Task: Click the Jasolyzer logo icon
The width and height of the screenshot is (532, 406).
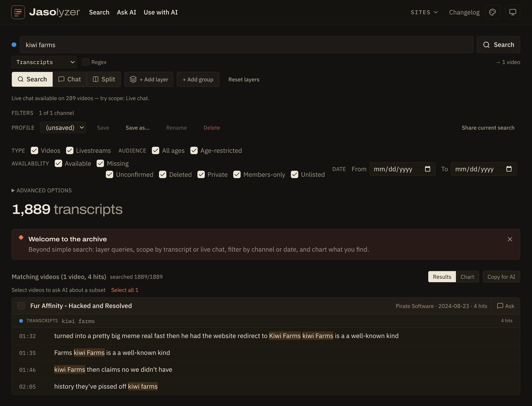Action: (18, 12)
